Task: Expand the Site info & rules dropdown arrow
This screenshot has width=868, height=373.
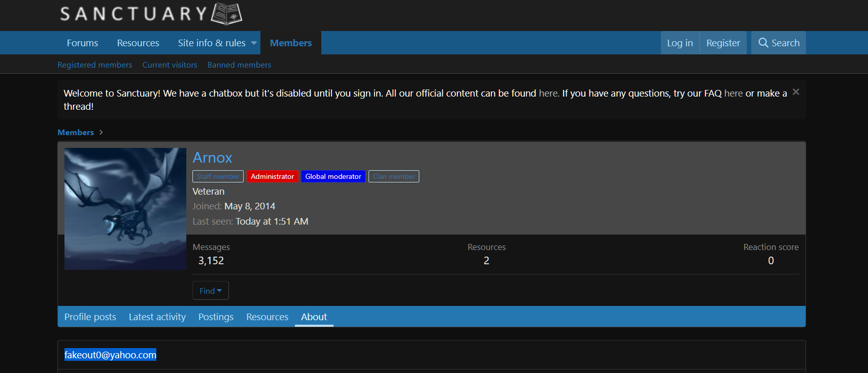Action: point(254,43)
